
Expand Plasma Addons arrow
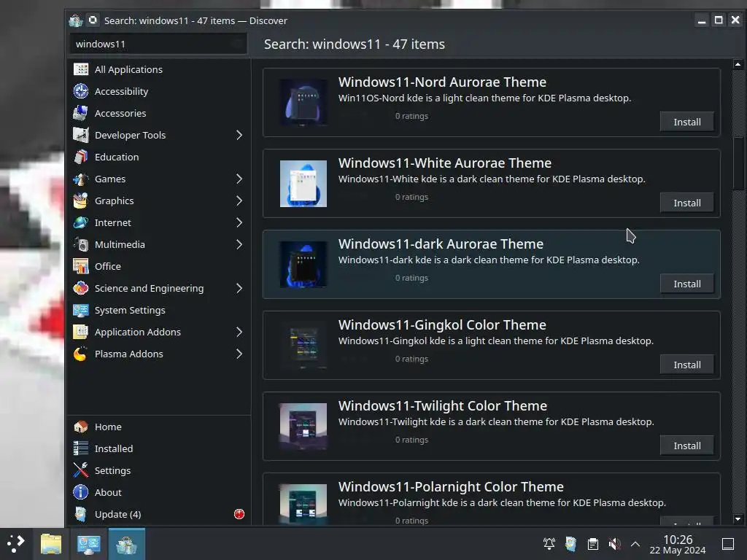point(239,354)
